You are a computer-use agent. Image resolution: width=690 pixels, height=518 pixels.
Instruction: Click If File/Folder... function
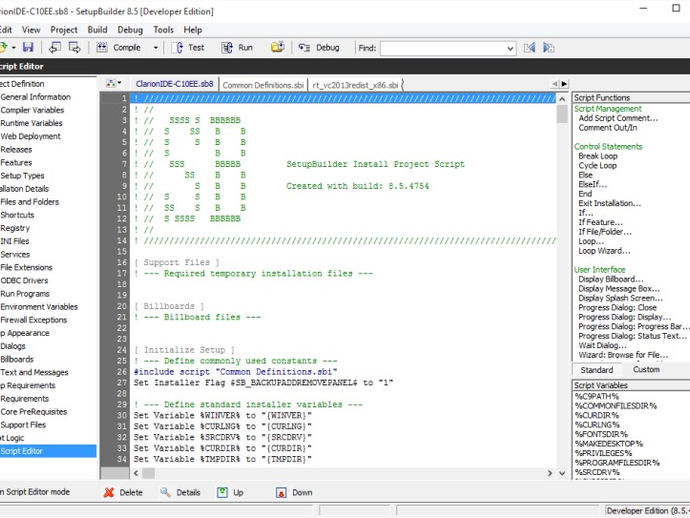tap(605, 232)
